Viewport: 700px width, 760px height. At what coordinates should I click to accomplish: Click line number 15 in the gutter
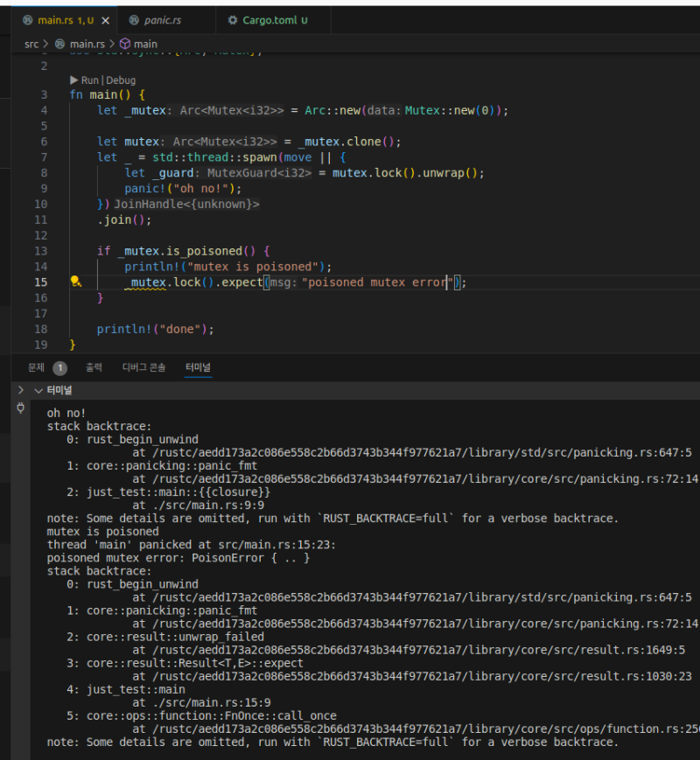click(x=41, y=282)
